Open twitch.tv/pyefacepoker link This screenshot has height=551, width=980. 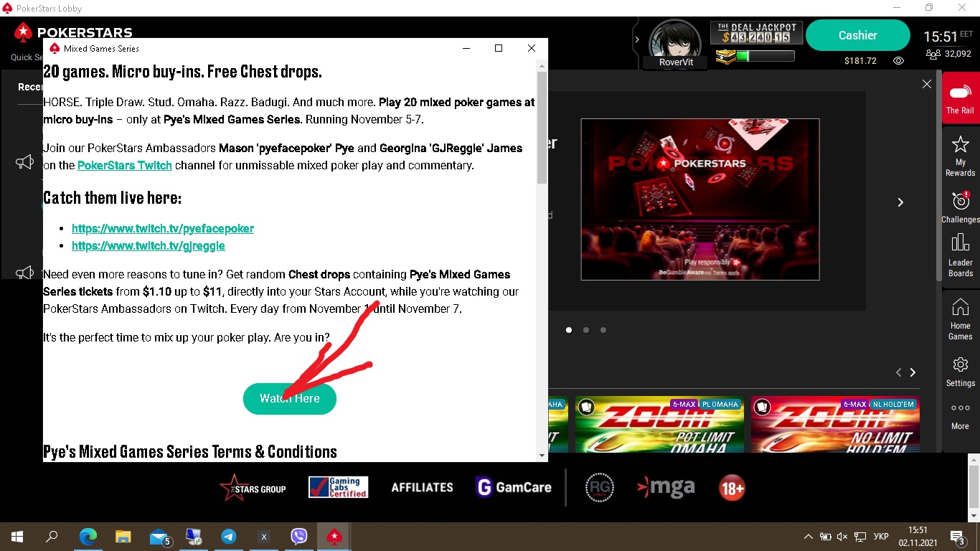point(163,228)
